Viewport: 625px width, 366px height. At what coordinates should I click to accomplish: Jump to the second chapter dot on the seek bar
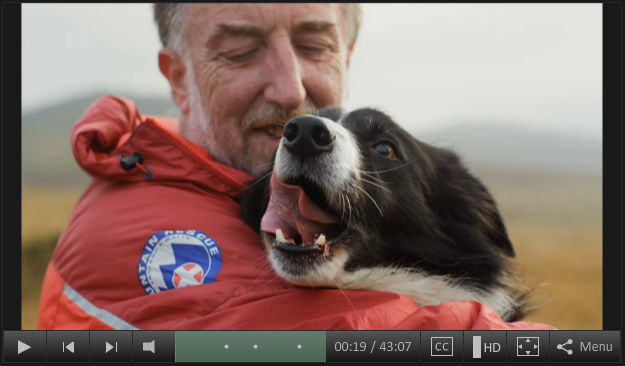pos(256,347)
